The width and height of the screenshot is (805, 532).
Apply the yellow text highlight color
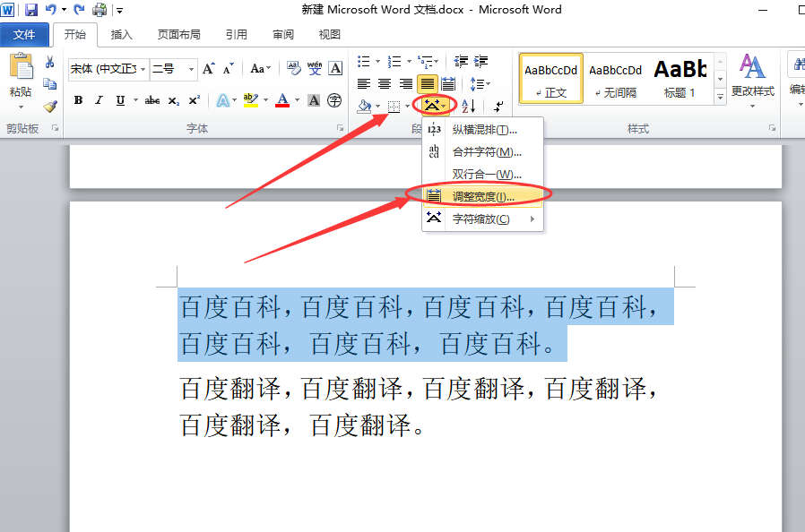pyautogui.click(x=250, y=100)
